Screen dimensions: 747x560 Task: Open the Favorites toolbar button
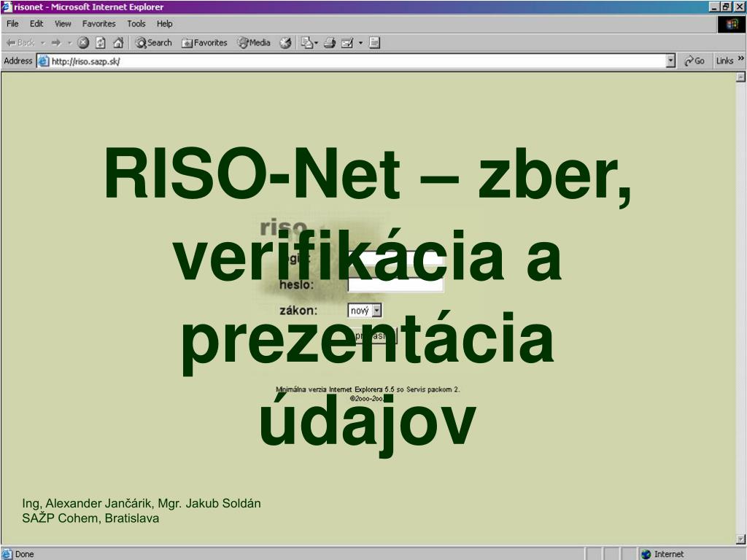point(204,43)
